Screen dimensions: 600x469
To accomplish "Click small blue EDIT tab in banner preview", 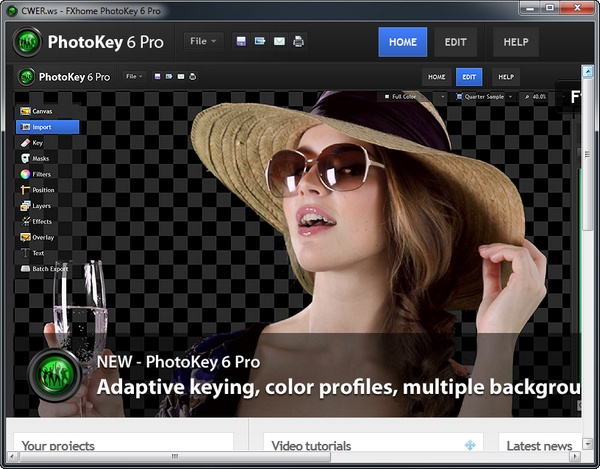I will click(x=469, y=77).
